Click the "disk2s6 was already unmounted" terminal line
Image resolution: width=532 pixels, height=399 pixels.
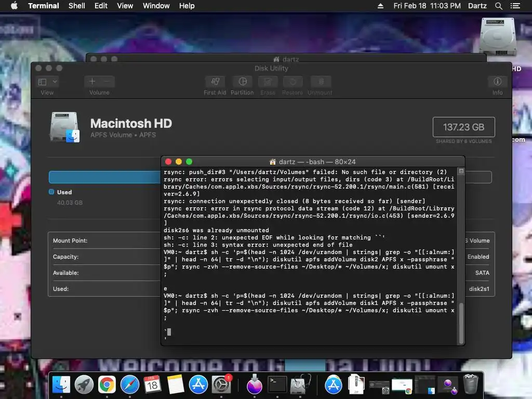pos(216,230)
